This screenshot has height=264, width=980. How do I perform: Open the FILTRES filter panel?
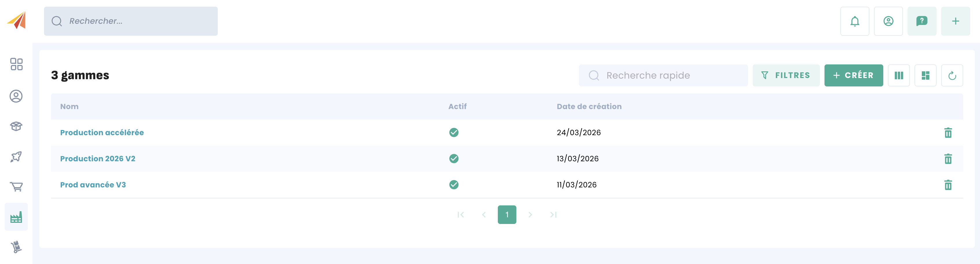click(786, 75)
